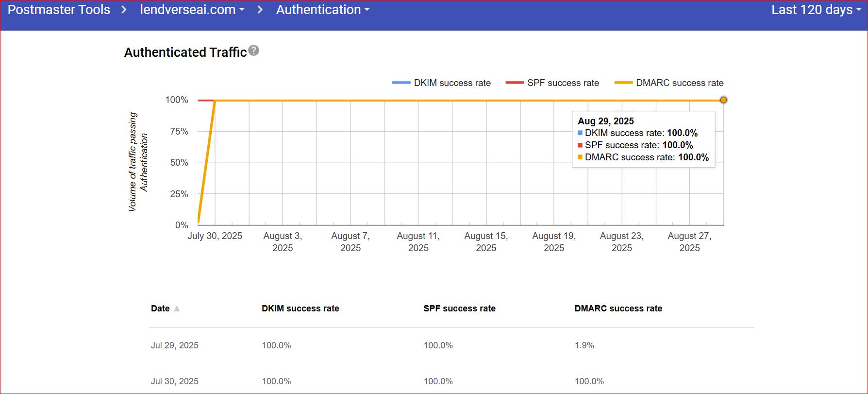Screen dimensions: 868x394
Task: Click the first breadcrumb chevron separator
Action: tap(124, 10)
